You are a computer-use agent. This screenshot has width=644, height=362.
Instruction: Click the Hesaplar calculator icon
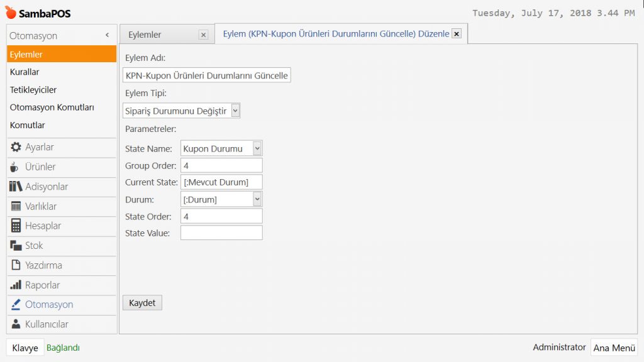tap(16, 226)
